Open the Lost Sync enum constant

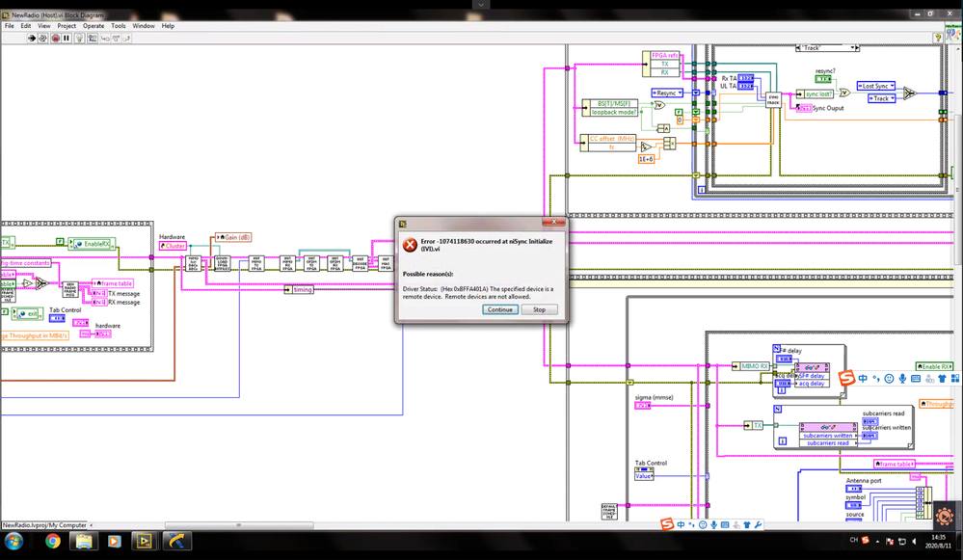tap(876, 86)
